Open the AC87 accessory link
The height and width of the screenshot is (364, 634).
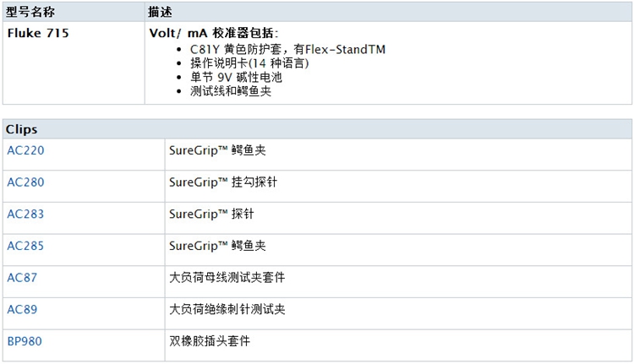click(22, 278)
